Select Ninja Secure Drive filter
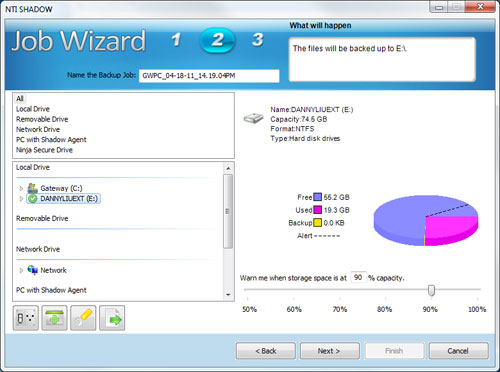 [x=44, y=150]
